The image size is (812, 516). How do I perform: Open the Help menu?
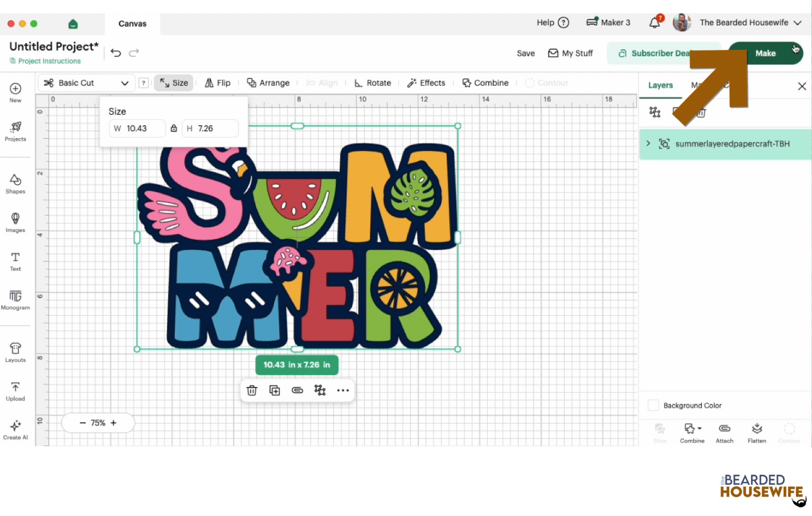pos(553,22)
